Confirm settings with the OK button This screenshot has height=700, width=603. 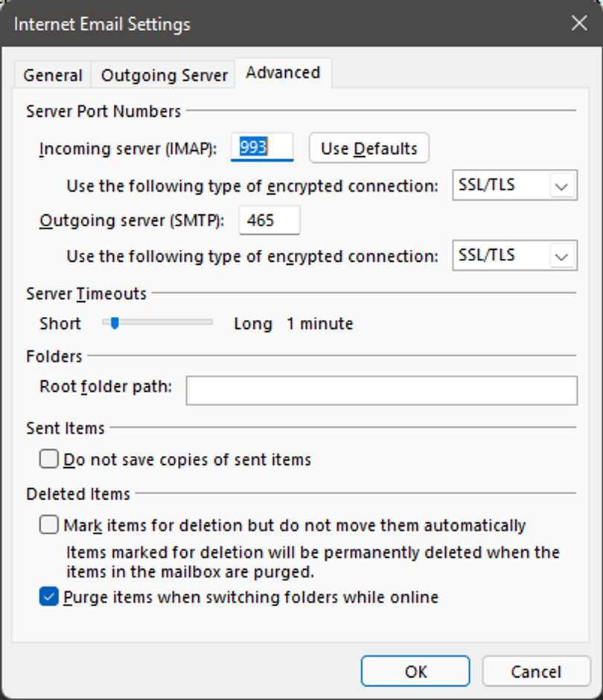(x=415, y=671)
